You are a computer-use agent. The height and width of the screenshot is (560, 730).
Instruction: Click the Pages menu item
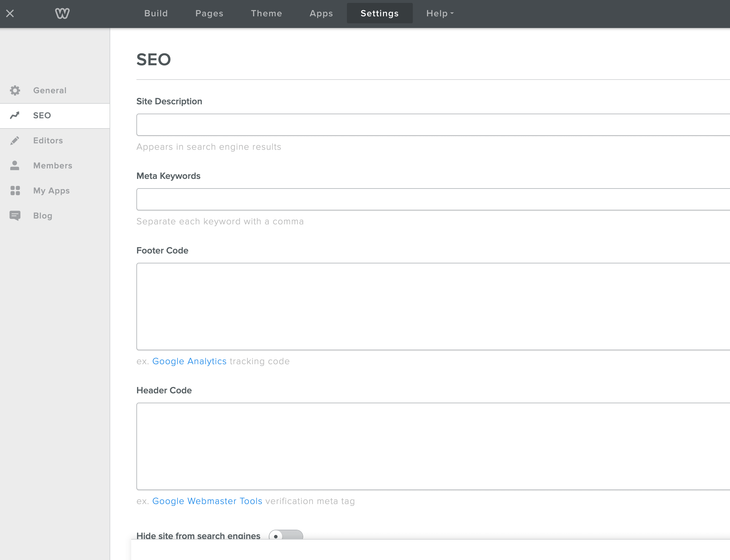(209, 13)
